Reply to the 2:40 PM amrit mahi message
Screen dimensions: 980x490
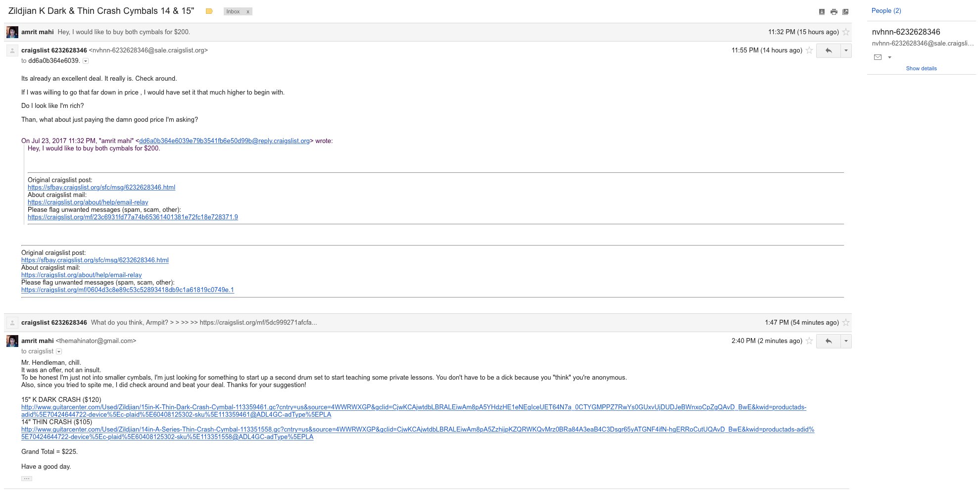(x=829, y=341)
